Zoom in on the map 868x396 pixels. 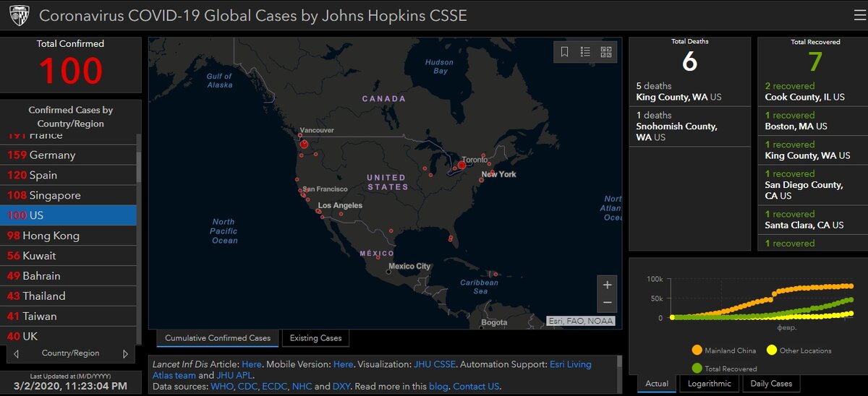(608, 284)
